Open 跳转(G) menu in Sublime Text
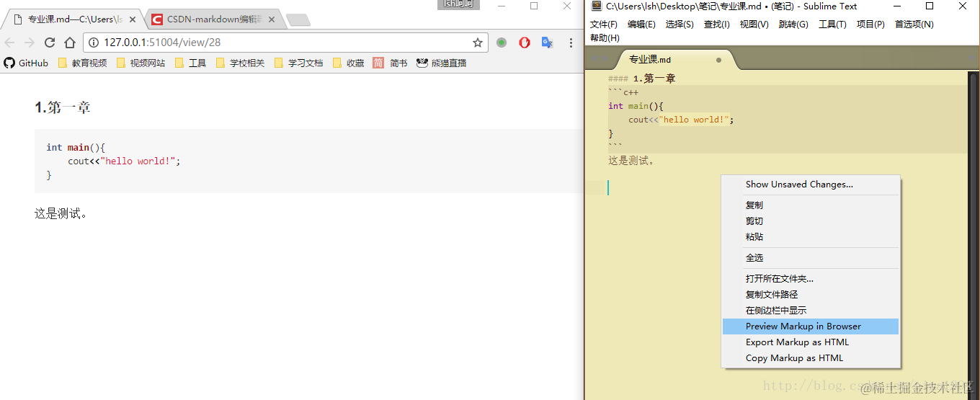980x400 pixels. pos(793,24)
